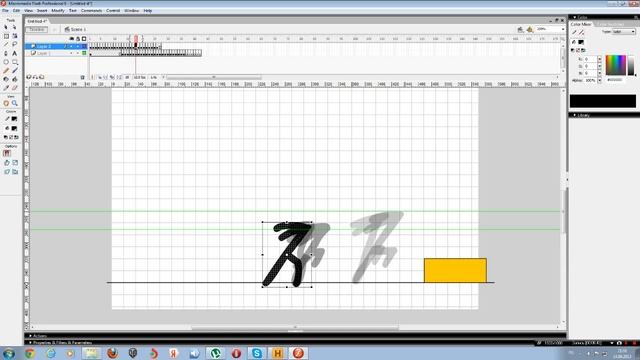The height and width of the screenshot is (360, 640).
Task: Open the Modify menu
Action: (58, 11)
